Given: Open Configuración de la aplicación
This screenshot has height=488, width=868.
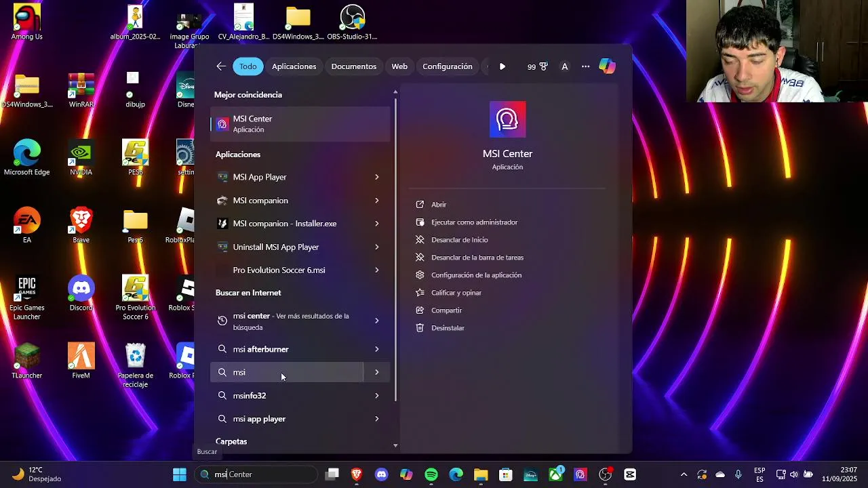Looking at the screenshot, I should tap(476, 275).
